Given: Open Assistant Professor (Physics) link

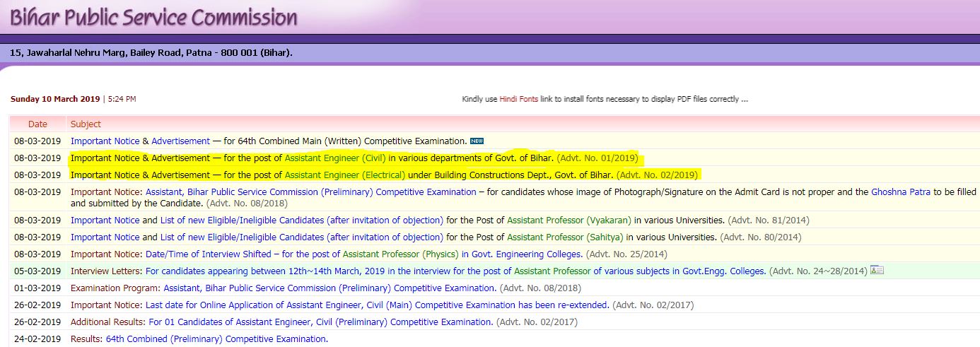Looking at the screenshot, I should pos(401,254).
